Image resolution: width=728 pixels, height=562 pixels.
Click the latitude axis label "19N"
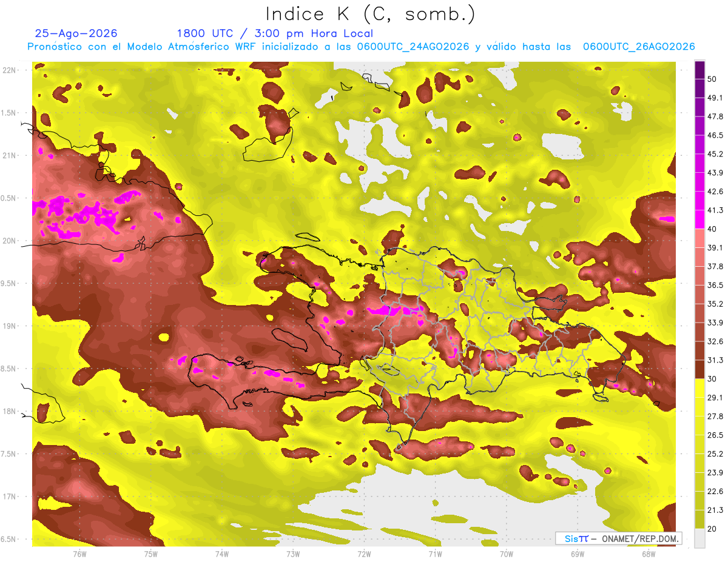tap(10, 326)
